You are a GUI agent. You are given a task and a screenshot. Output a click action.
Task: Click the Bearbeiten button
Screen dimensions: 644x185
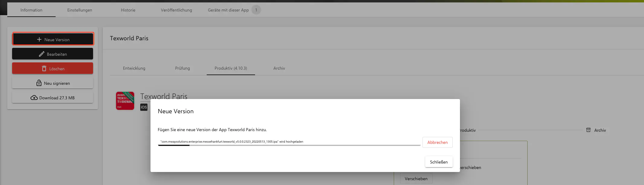[x=53, y=54]
